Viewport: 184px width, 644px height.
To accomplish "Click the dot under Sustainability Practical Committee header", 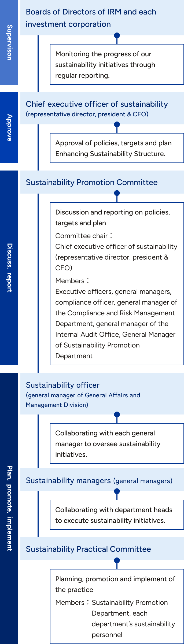I will pos(117,560).
